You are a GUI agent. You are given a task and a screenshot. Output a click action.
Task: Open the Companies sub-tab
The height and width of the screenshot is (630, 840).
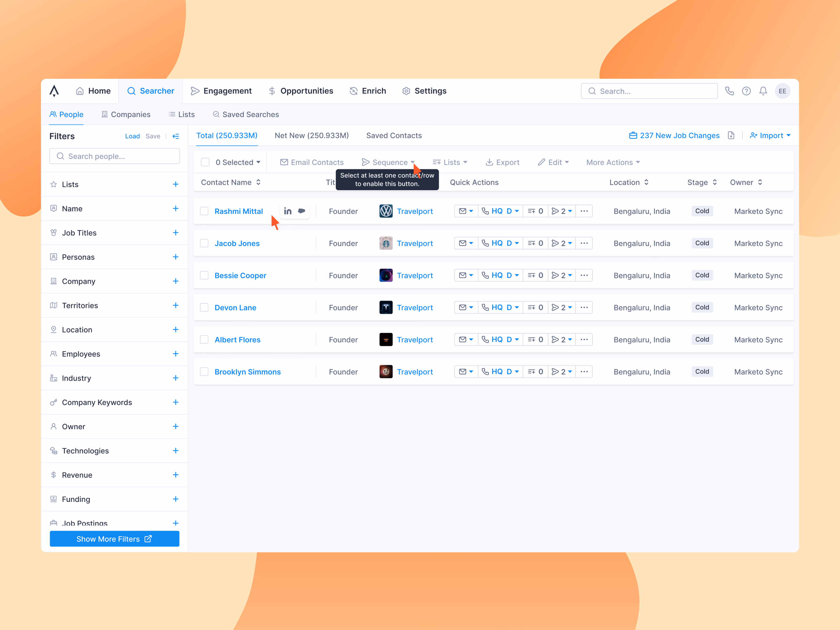(x=126, y=115)
